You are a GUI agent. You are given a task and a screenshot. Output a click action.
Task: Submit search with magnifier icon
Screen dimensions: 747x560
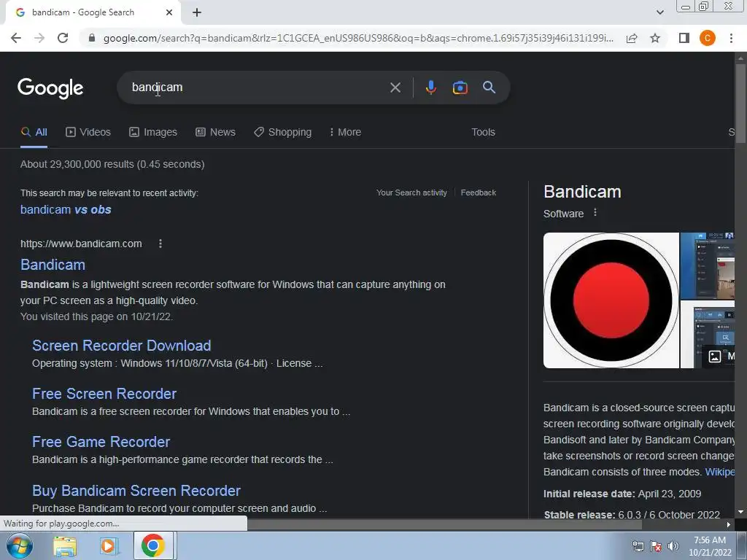pos(489,87)
